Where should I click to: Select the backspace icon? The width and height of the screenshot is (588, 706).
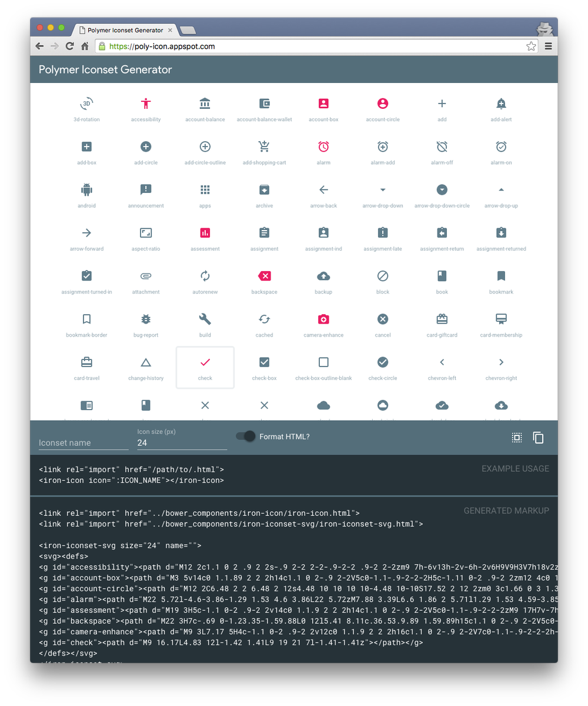(264, 276)
